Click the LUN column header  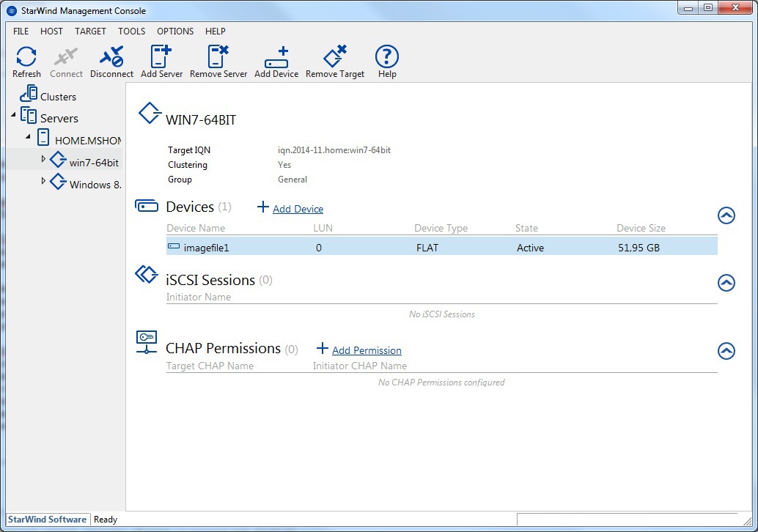tap(323, 228)
